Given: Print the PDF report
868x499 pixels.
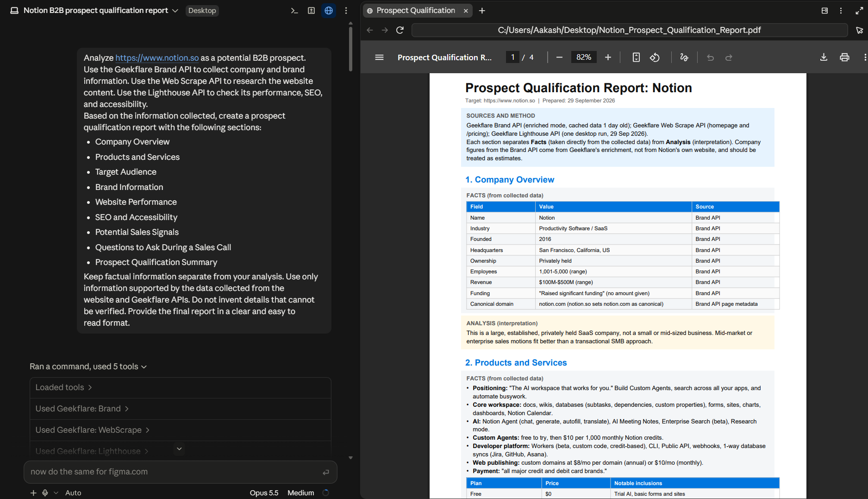Looking at the screenshot, I should coord(844,57).
